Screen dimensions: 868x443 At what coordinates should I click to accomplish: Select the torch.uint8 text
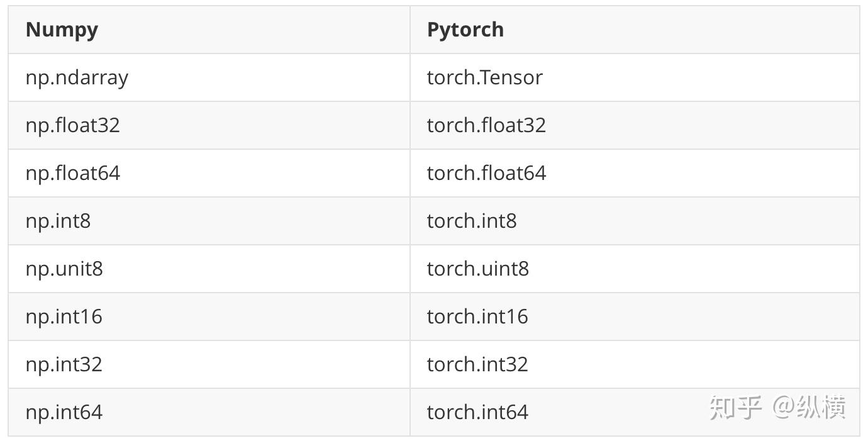tap(478, 269)
